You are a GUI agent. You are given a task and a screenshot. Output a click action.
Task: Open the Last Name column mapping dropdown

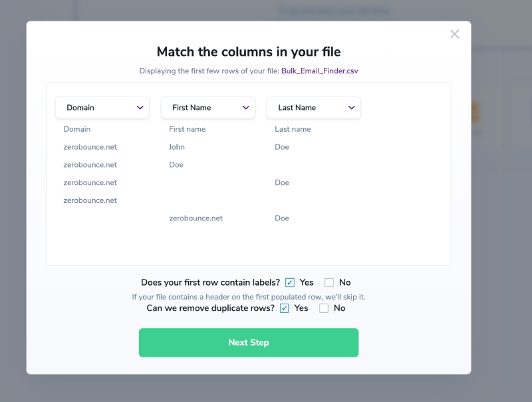click(x=313, y=107)
